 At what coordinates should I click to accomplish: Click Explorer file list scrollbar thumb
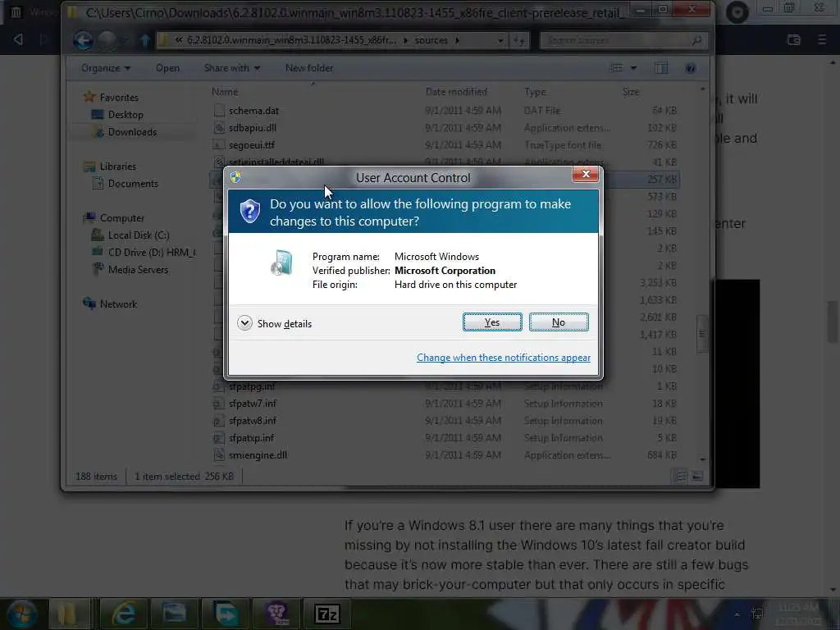(x=702, y=334)
